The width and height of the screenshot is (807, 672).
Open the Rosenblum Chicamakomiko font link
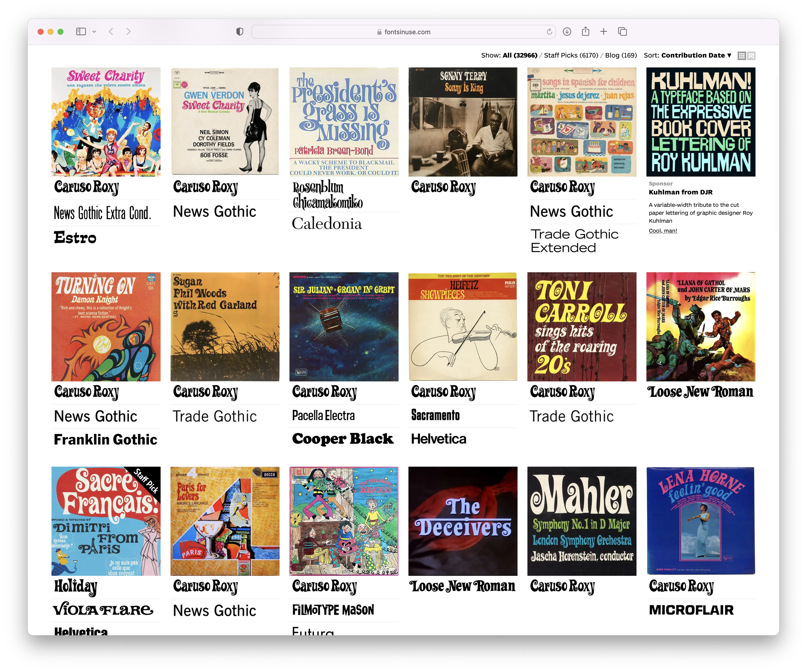tap(328, 195)
